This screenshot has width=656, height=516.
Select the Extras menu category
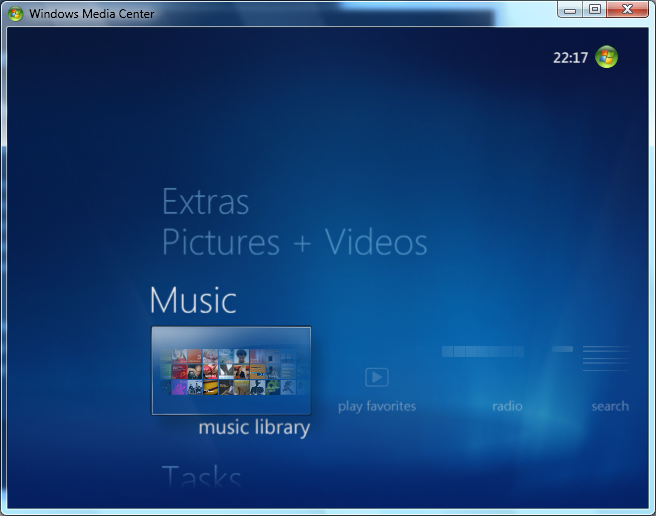pos(205,202)
